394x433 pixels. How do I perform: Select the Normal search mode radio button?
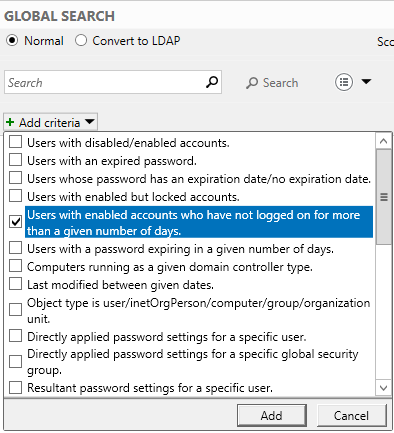(12, 41)
